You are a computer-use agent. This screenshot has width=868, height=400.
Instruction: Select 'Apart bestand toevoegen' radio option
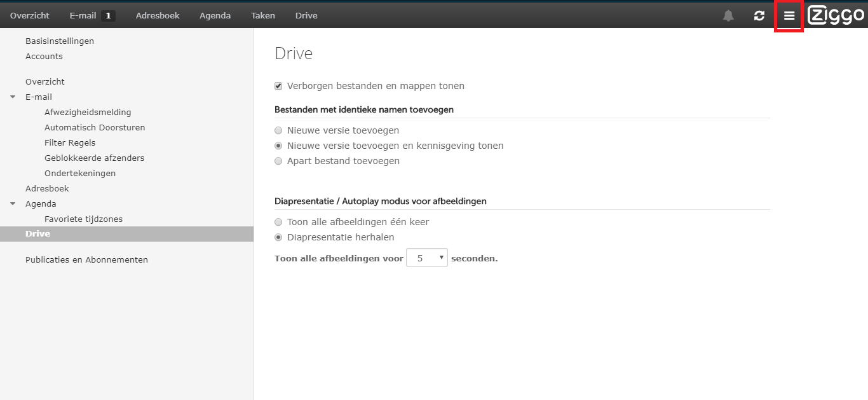point(278,161)
